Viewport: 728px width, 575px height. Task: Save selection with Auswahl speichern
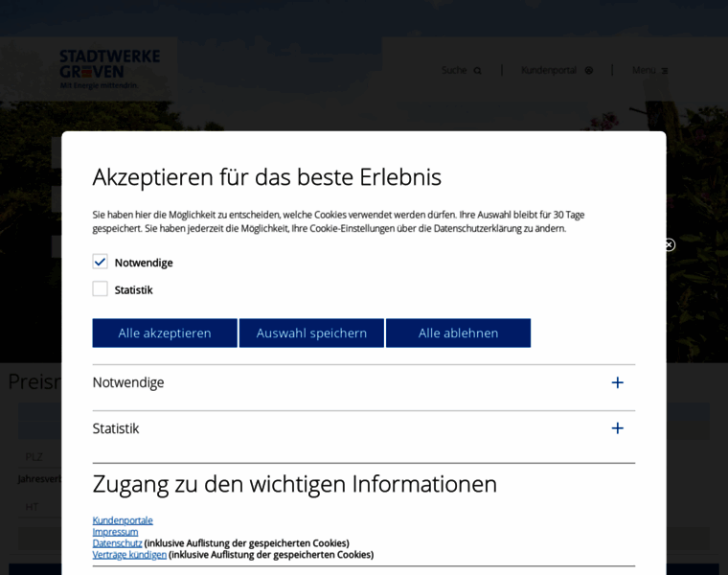coord(311,333)
